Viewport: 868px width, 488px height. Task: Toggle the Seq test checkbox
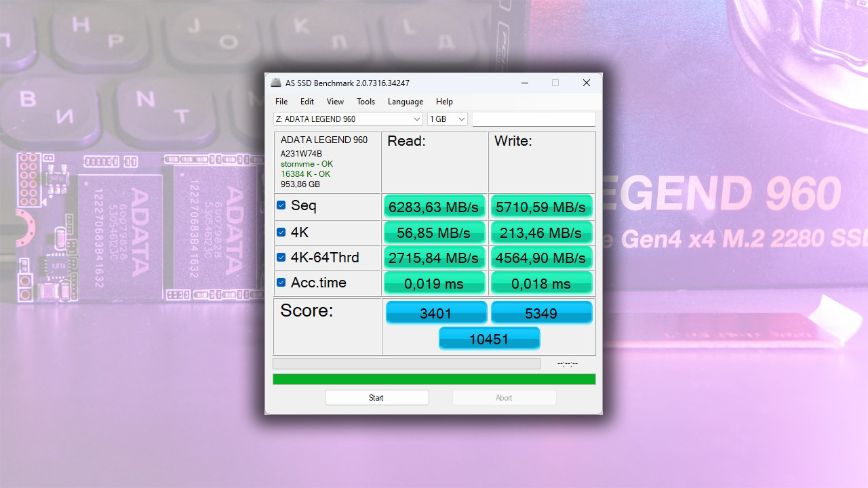pos(281,205)
